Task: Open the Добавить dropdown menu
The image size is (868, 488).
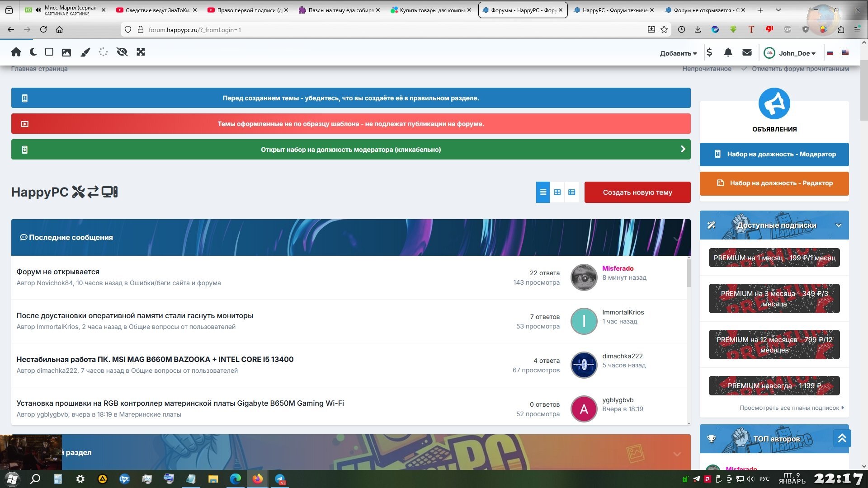Action: coord(678,53)
